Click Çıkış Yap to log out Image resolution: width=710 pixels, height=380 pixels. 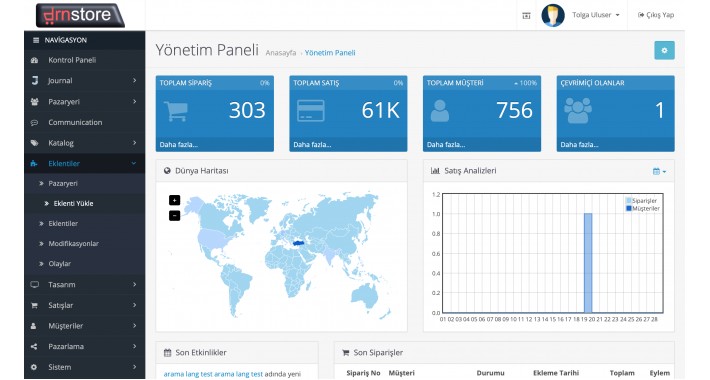(656, 15)
